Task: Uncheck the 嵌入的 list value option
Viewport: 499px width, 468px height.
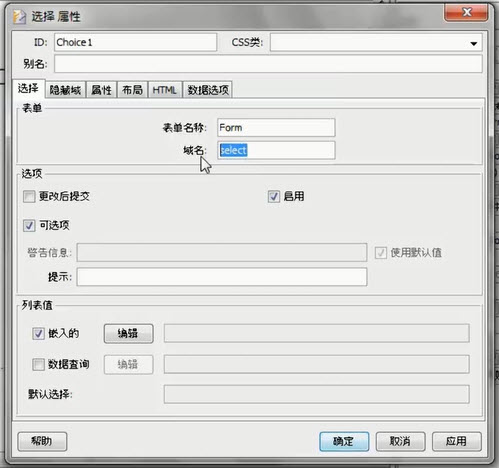Action: tap(38, 333)
